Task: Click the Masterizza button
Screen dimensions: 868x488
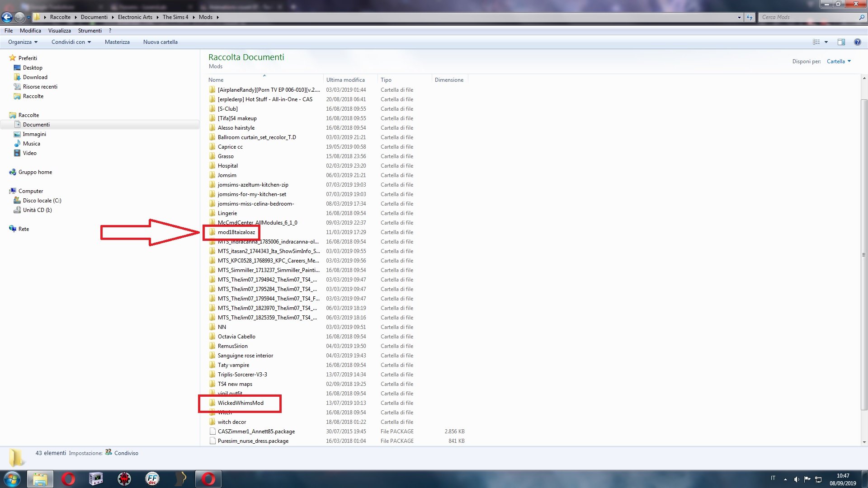Action: click(x=117, y=42)
